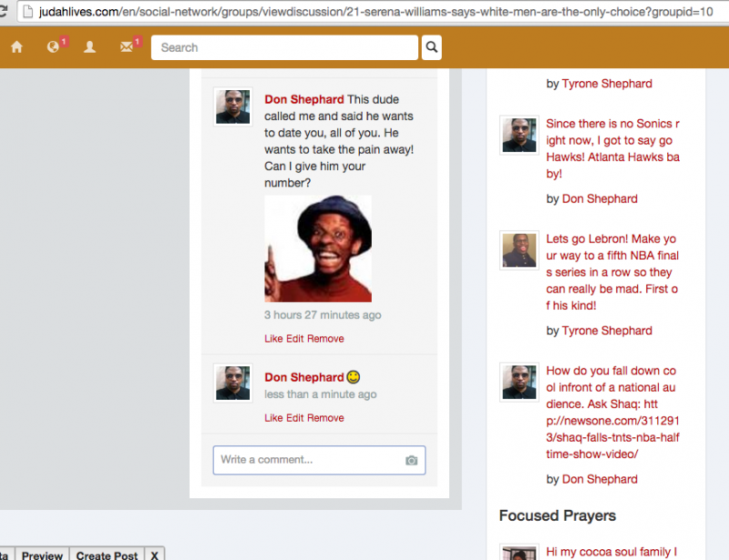Open Don Shephard name on smiley comment
This screenshot has height=560, width=729.
pos(304,377)
